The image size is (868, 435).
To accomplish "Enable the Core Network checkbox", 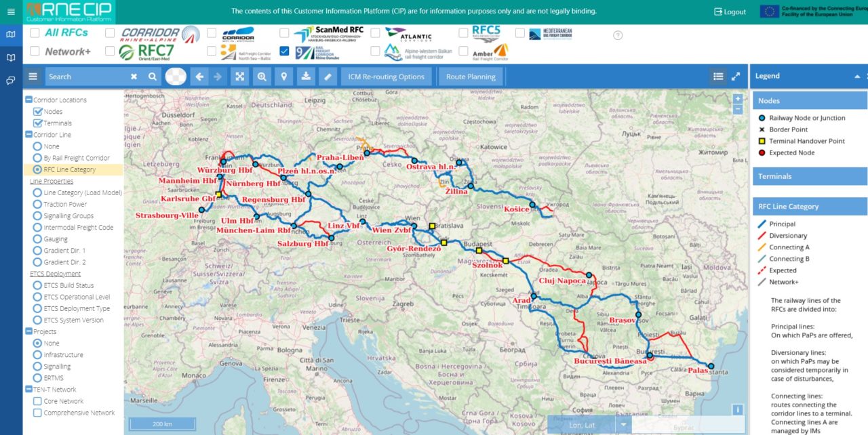I will (38, 401).
